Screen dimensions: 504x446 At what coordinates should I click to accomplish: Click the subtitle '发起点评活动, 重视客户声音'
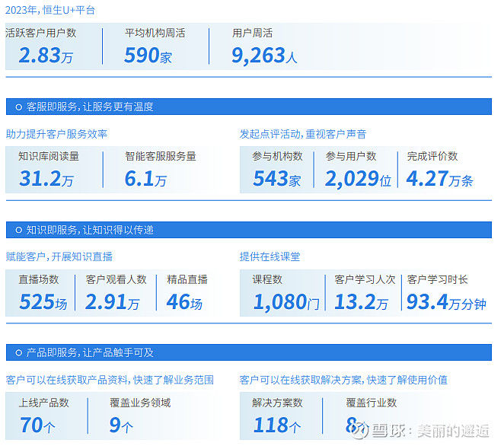coord(303,134)
